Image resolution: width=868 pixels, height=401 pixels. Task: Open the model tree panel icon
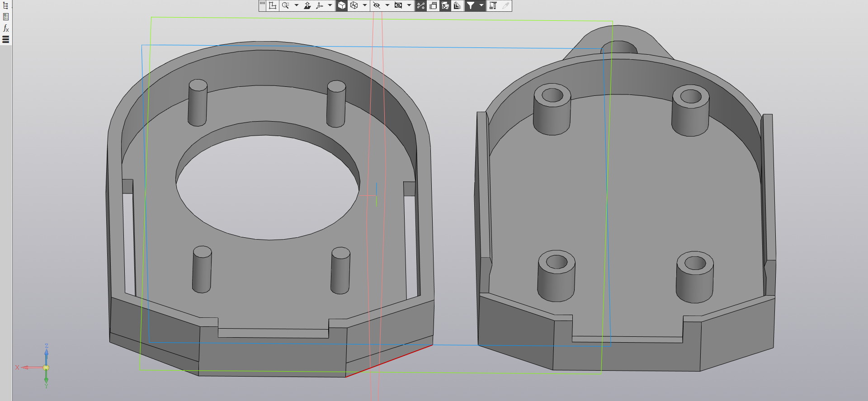pos(6,5)
